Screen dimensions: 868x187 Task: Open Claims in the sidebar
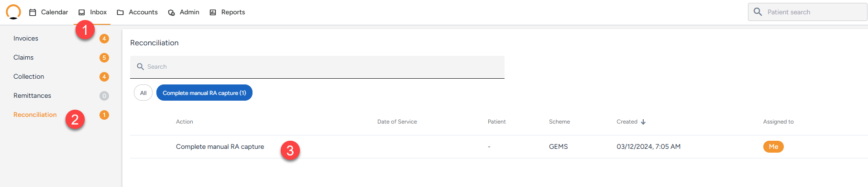23,58
